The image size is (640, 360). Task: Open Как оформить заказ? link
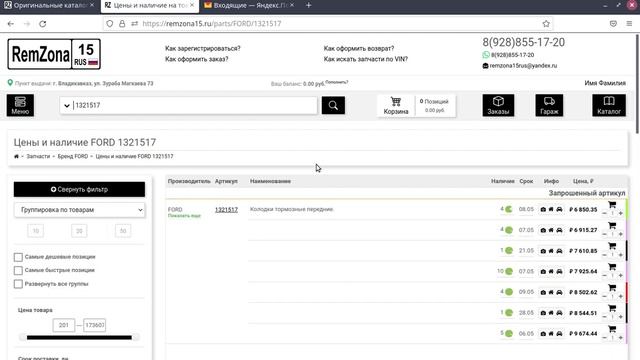[196, 59]
